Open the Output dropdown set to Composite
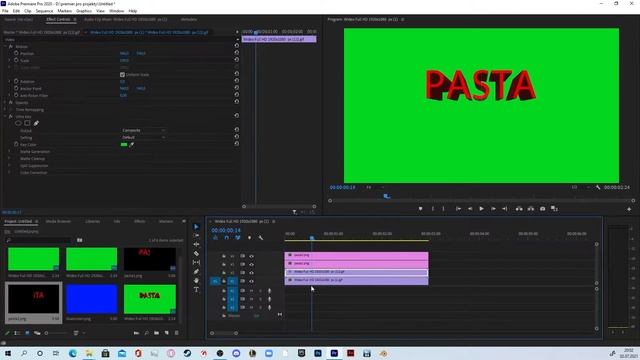 click(x=143, y=130)
